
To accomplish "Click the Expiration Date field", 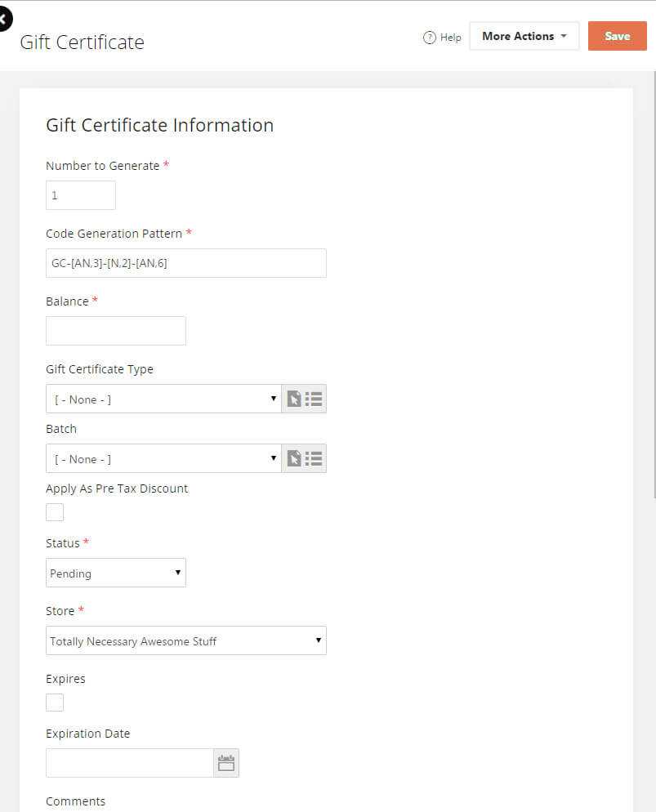I will pos(130,763).
